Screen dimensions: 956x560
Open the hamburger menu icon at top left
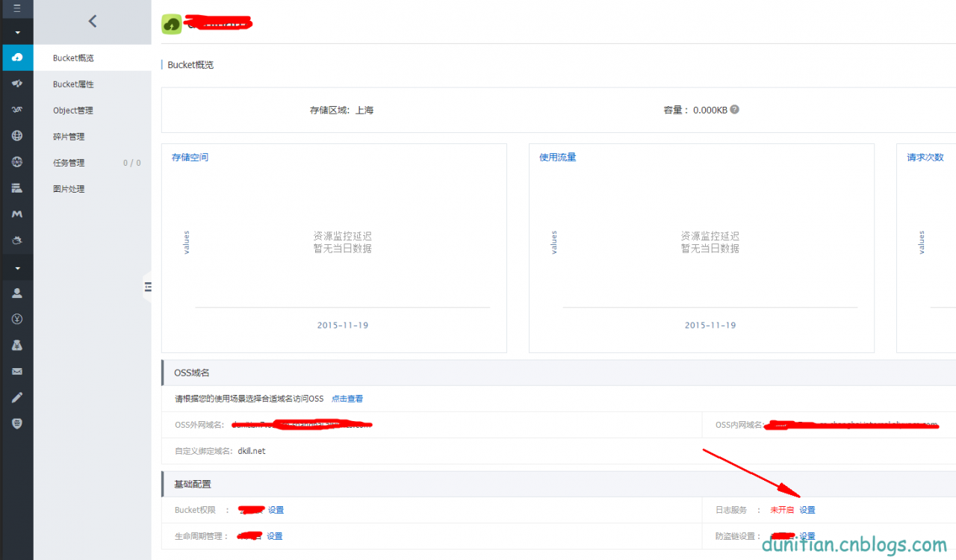(x=17, y=8)
